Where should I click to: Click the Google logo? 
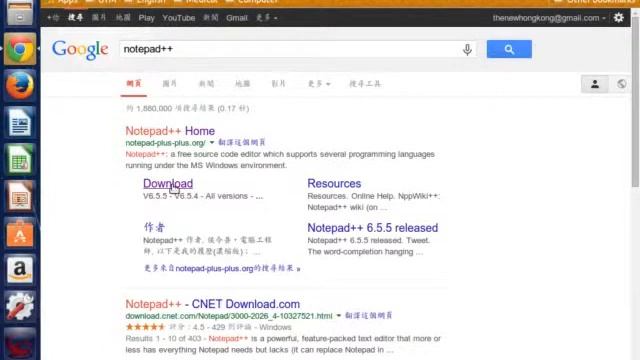80,50
